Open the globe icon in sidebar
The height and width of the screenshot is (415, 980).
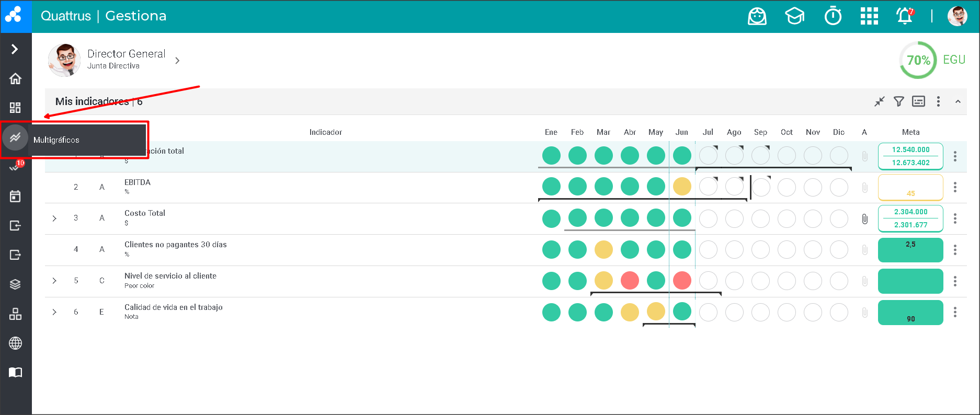15,343
